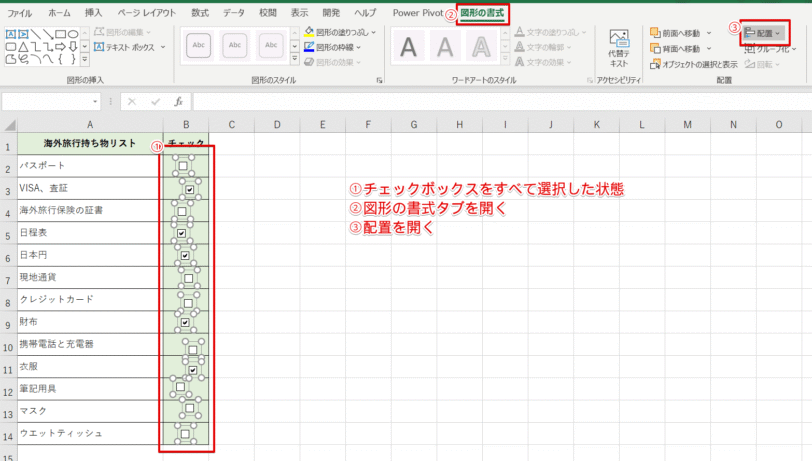Screen dimensions: 812x461
Task: Expand the WordArt styles gallery
Action: (505, 59)
